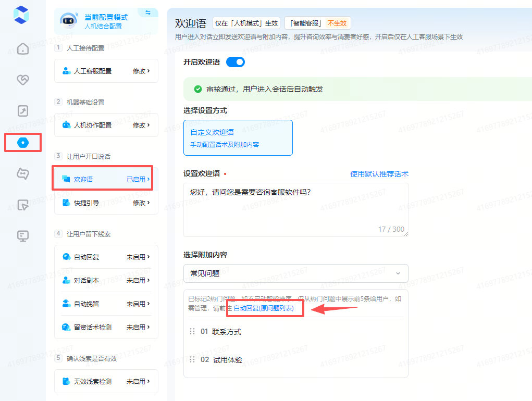This screenshot has width=532, height=401.
Task: Click the 机器基础设置 section heading
Action: (x=85, y=102)
